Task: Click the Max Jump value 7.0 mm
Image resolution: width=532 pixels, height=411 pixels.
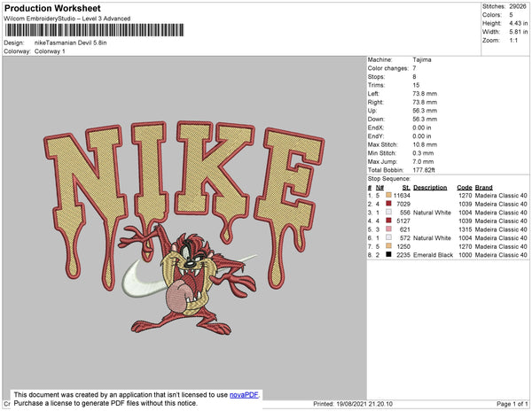Action: pos(423,161)
